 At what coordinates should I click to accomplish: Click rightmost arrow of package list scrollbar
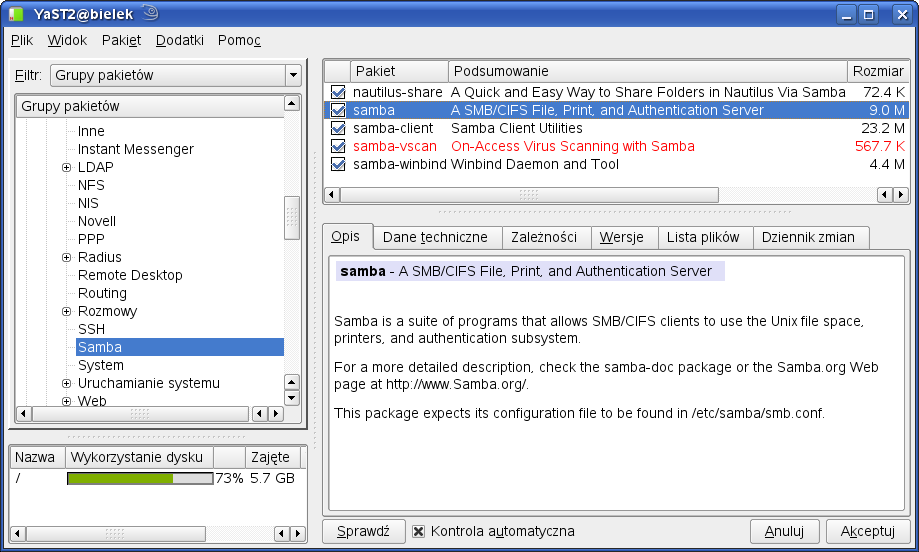tap(901, 195)
